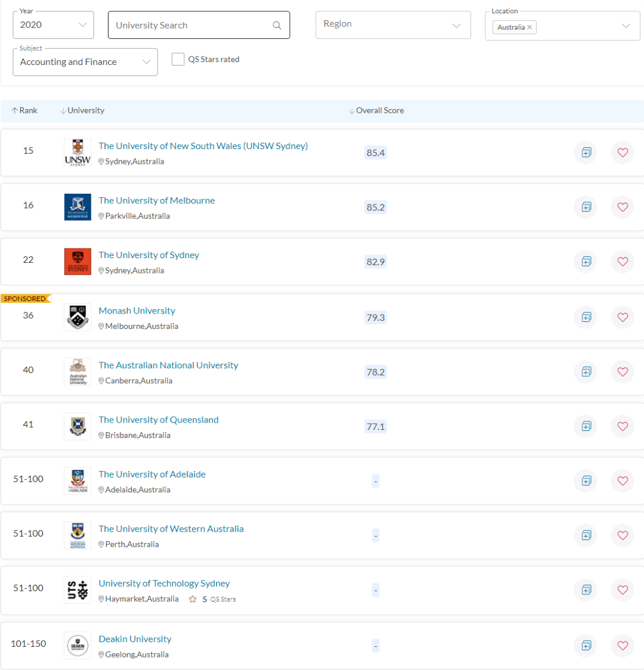Open the Accounting and Finance subject dropdown
644x670 pixels.
tap(85, 62)
